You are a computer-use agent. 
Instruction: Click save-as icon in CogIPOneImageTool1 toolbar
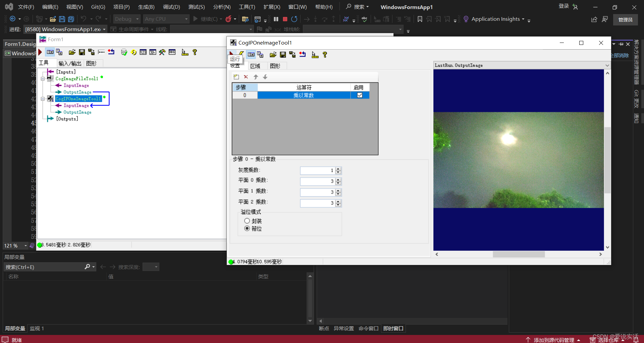[x=292, y=55]
